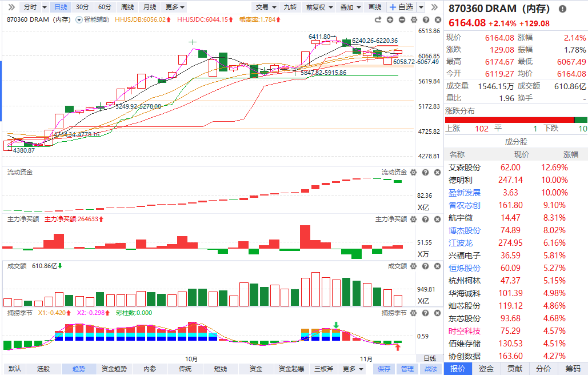
Task: Open the 前复权 dropdown
Action: pyautogui.click(x=319, y=7)
